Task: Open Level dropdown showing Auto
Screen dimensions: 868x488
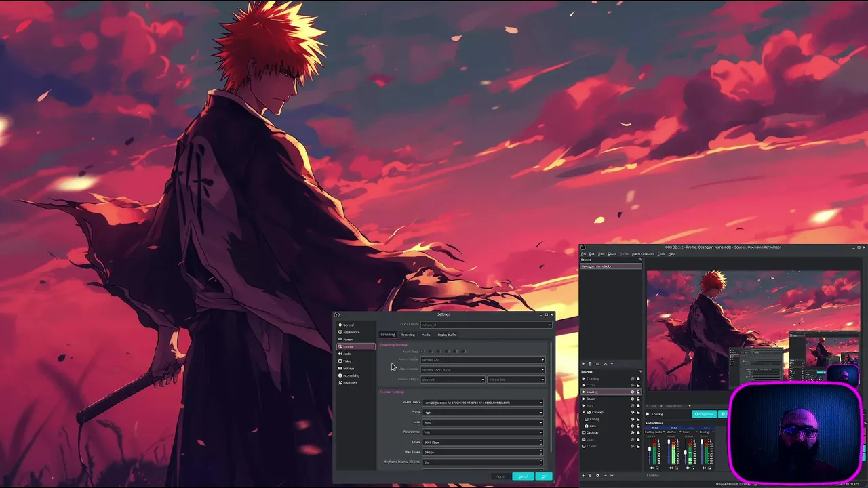Action: coord(483,422)
